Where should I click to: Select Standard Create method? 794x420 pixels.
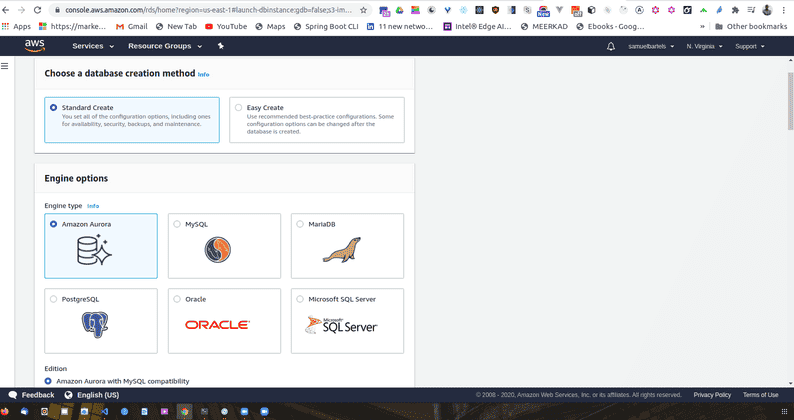point(132,120)
